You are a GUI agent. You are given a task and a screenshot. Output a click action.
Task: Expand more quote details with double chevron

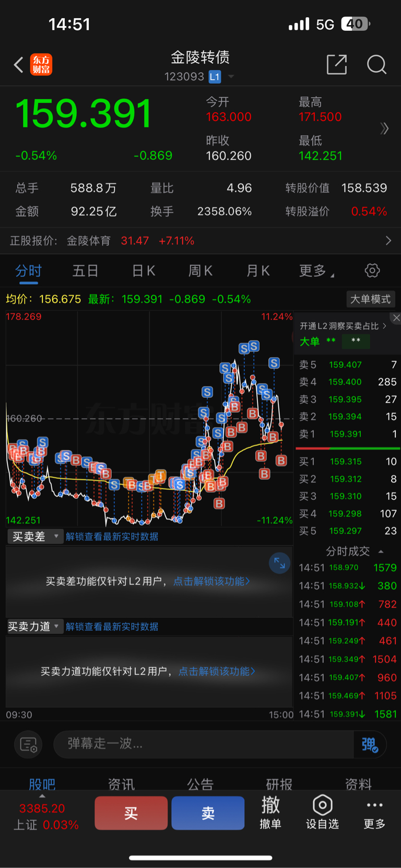tap(385, 128)
